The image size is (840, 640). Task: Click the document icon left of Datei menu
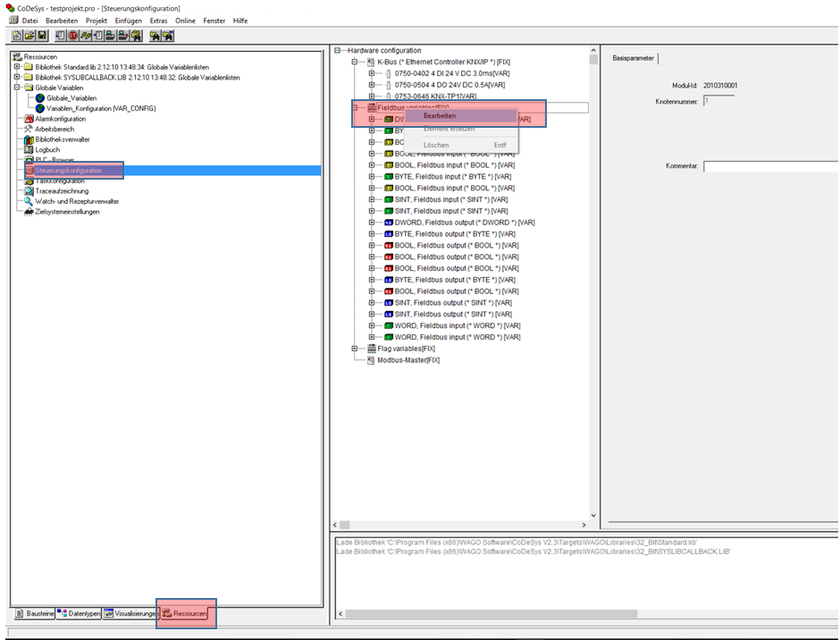[x=13, y=21]
